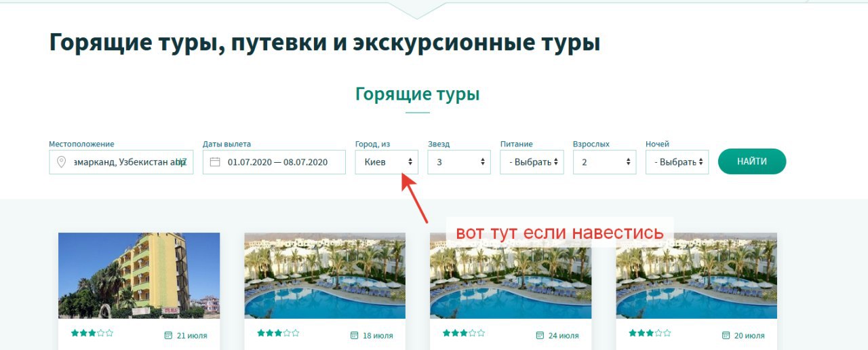868x350 pixels.
Task: Click star rating on yellow hotel card
Action: 92,333
